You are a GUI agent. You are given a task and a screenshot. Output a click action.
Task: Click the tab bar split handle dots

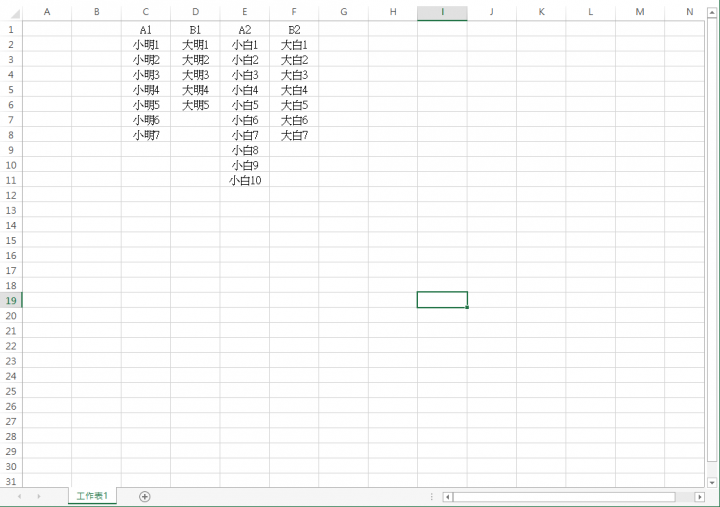tap(432, 497)
